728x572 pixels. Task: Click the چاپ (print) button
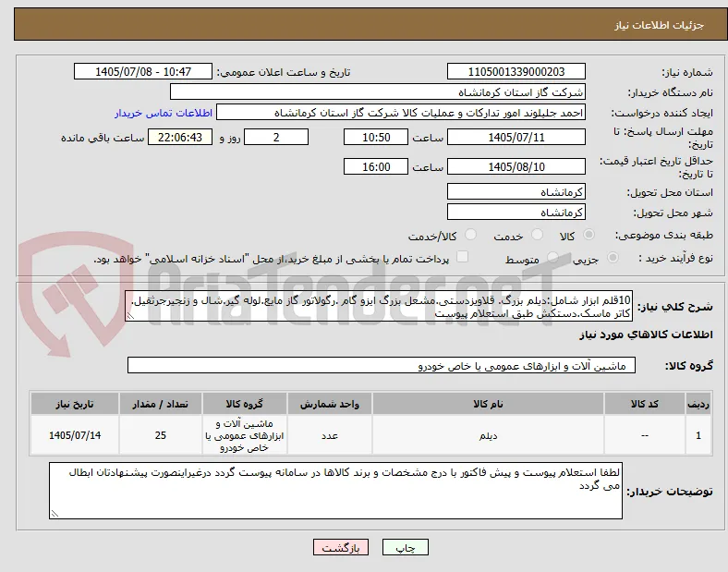[405, 547]
